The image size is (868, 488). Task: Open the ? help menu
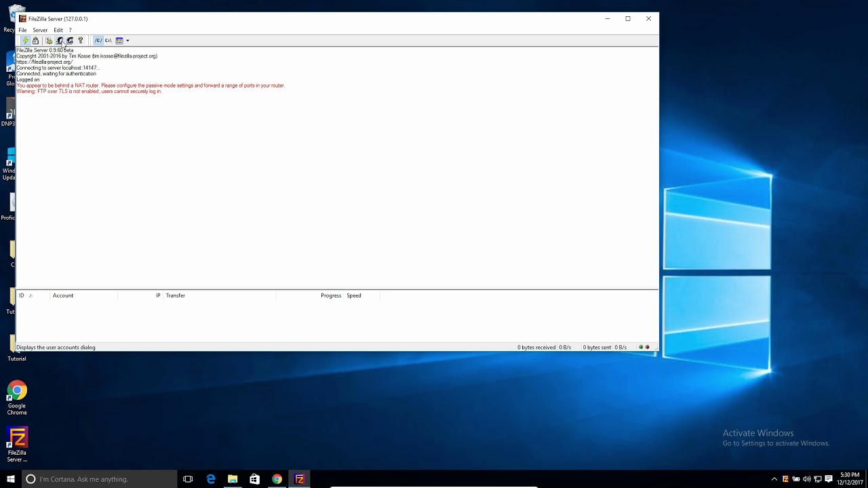point(70,30)
